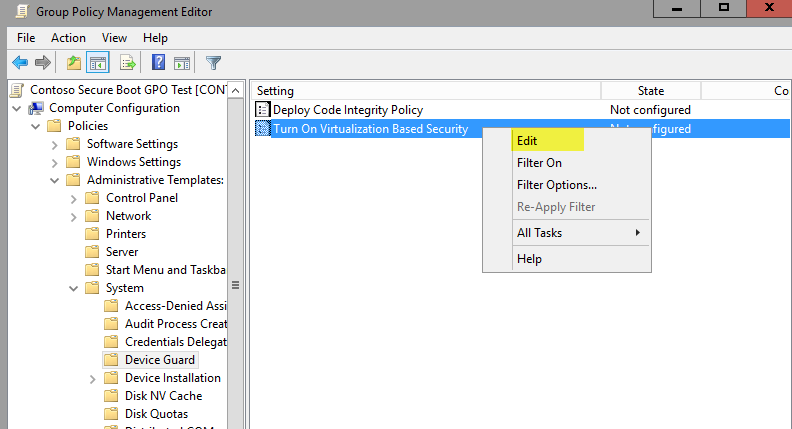Click the title bar Group Policy editor icon
Viewport: 792px width, 429px height.
tap(22, 12)
